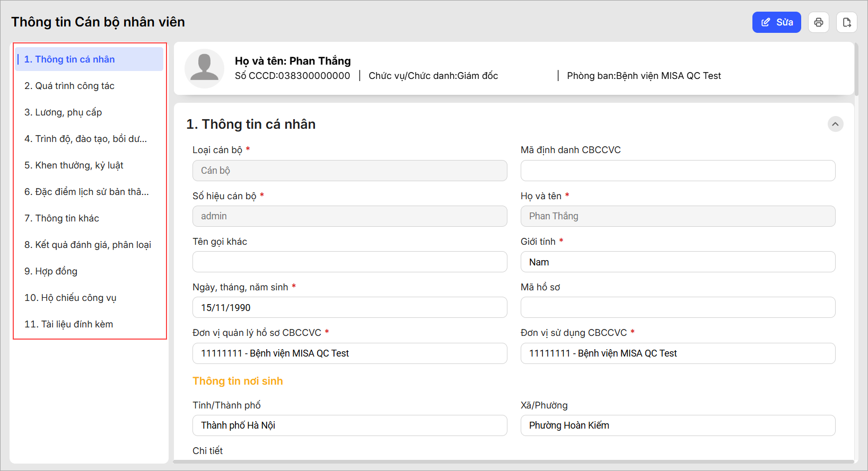Select the Quá trình công tác tab
868x471 pixels.
pyautogui.click(x=69, y=86)
